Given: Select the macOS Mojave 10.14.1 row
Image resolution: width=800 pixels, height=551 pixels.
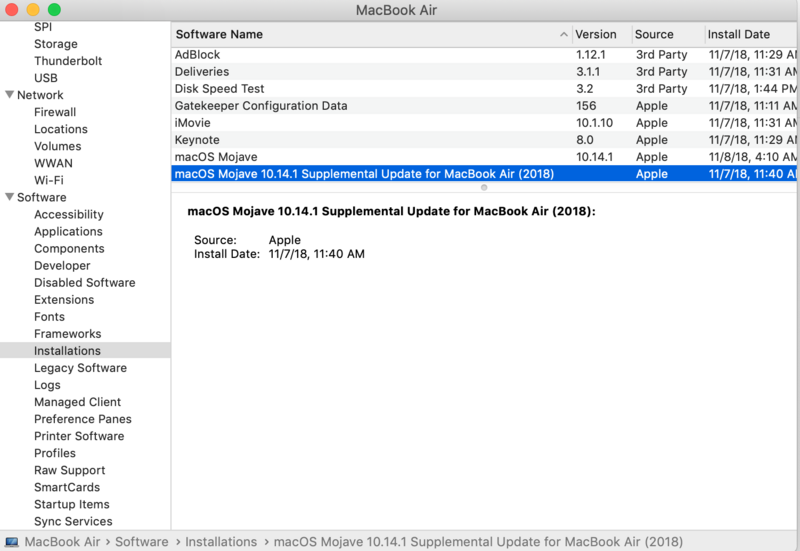Looking at the screenshot, I should coord(484,157).
